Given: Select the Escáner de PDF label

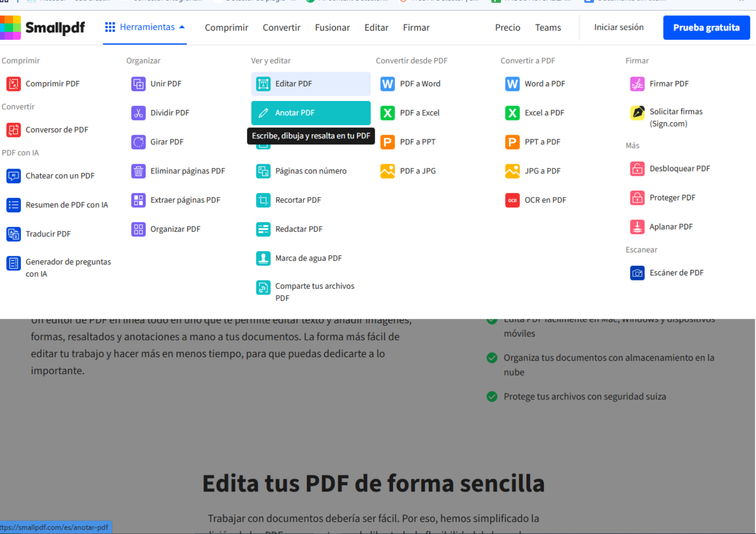Looking at the screenshot, I should click(677, 273).
